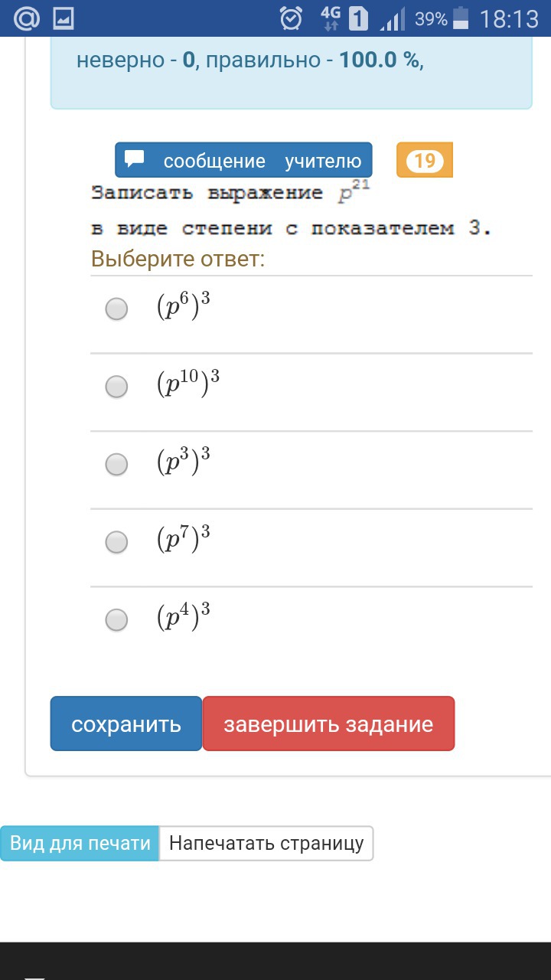The height and width of the screenshot is (980, 551).
Task: Tap the battery level icon
Action: point(461,18)
